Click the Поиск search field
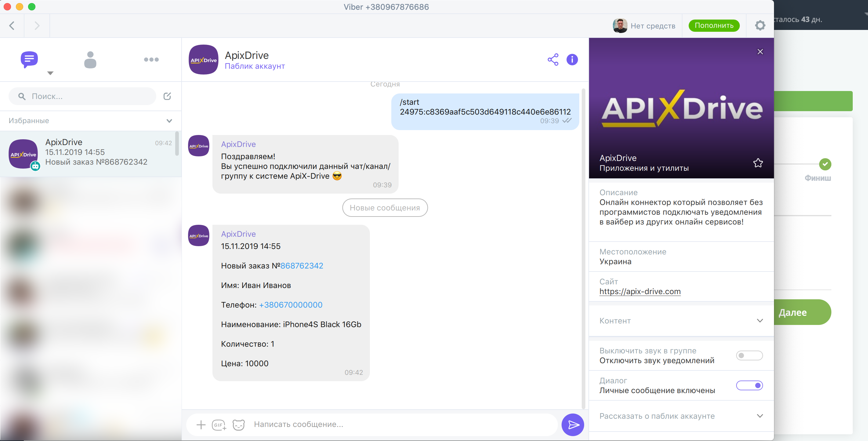This screenshot has width=868, height=441. pyautogui.click(x=82, y=97)
